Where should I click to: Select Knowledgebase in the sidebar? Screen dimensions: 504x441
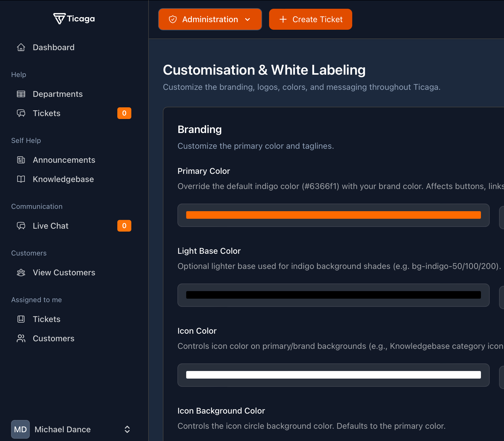[x=63, y=179]
